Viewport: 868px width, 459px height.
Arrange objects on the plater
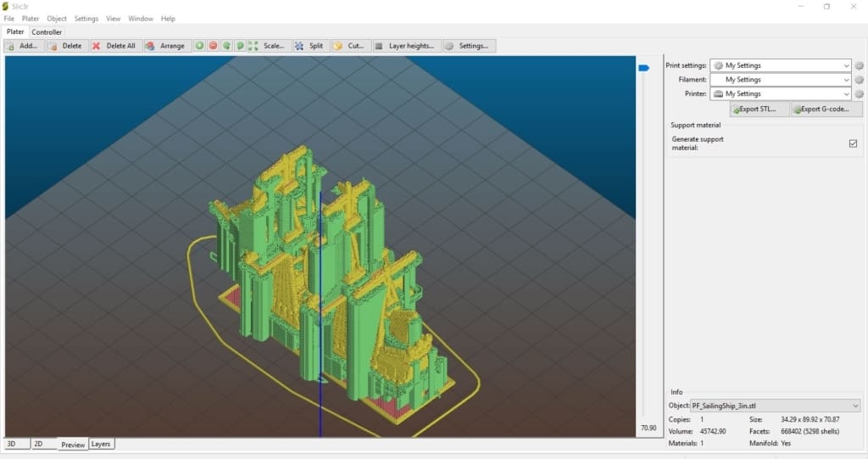click(166, 46)
